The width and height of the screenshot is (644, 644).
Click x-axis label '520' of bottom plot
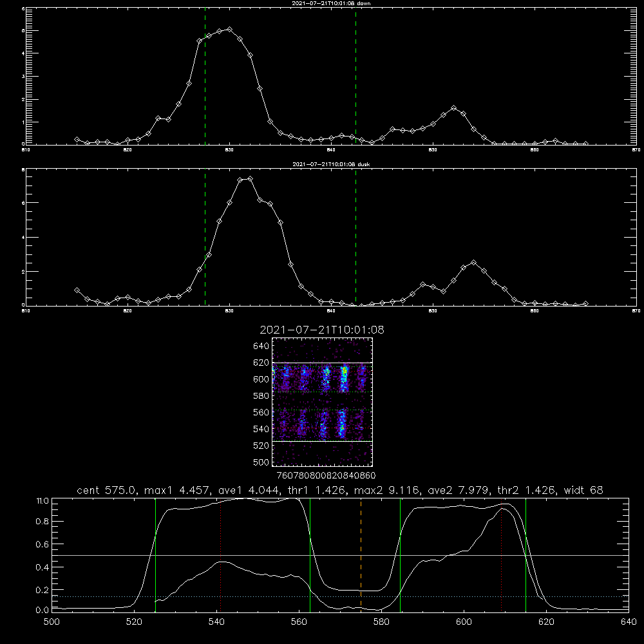pos(134,621)
